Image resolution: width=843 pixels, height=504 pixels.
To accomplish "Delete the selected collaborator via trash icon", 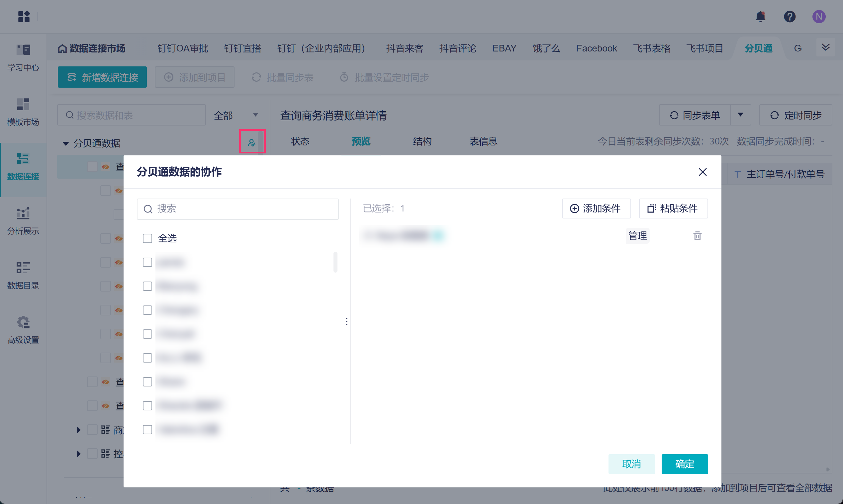I will pos(697,236).
